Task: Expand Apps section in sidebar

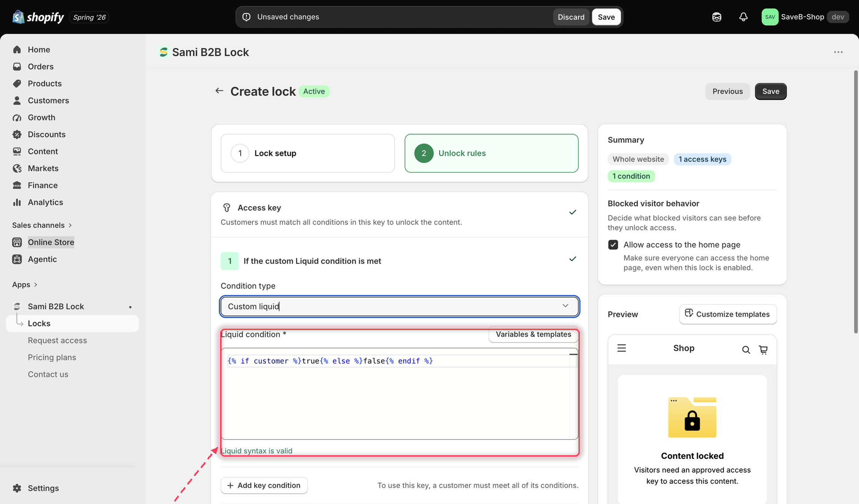Action: click(x=25, y=284)
